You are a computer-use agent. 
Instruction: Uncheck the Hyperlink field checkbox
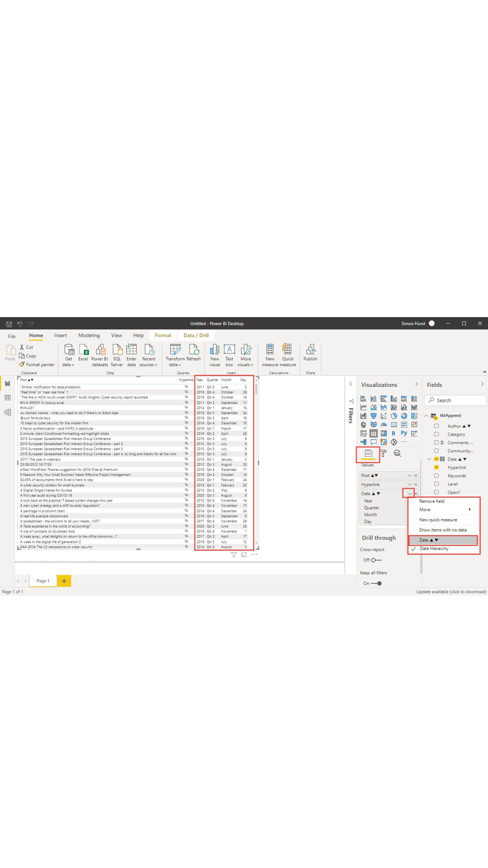click(x=436, y=467)
